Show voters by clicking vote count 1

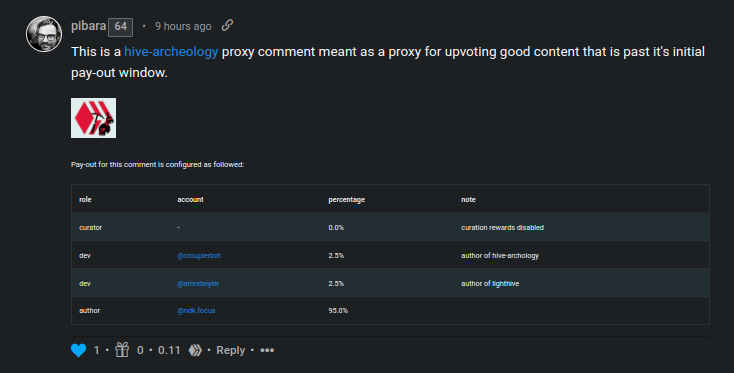(96, 350)
